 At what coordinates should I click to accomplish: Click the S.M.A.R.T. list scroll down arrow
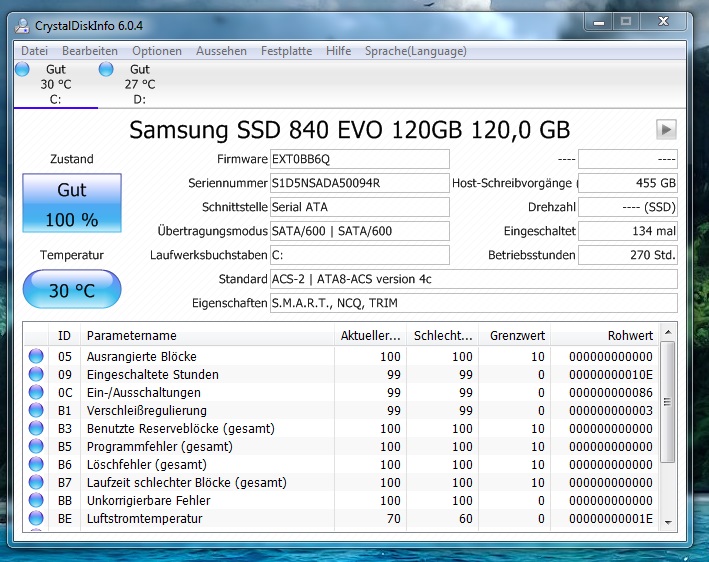[668, 522]
